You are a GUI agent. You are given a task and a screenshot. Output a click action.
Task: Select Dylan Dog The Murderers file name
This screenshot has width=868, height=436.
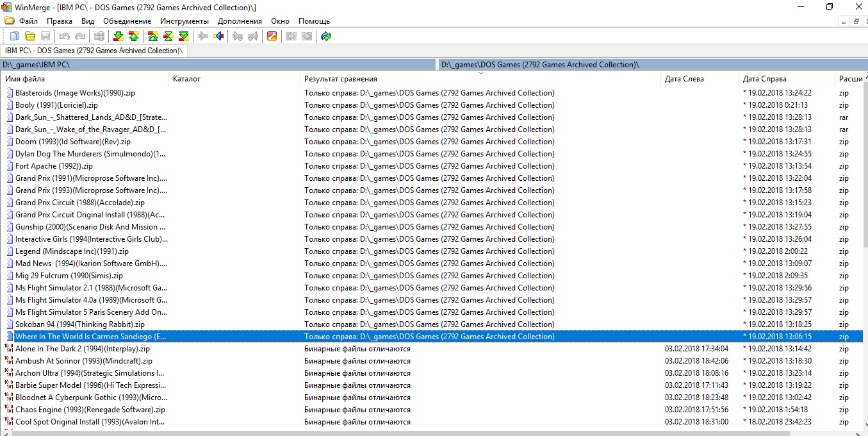pos(90,154)
